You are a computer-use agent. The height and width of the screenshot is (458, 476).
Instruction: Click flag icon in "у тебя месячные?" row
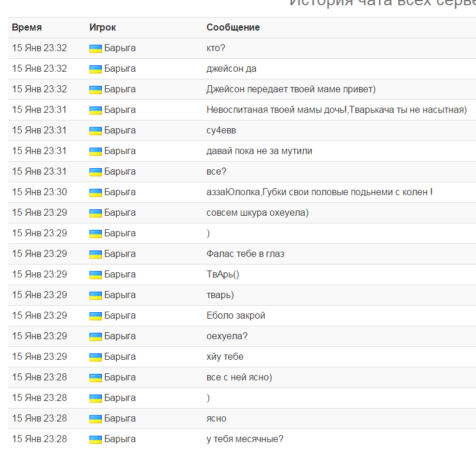pyautogui.click(x=95, y=439)
